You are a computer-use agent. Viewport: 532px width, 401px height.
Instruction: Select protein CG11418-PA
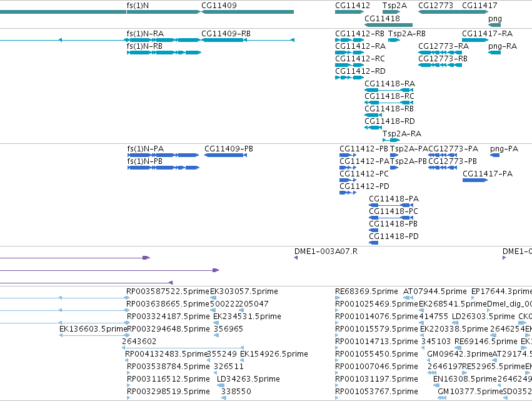[x=391, y=205]
